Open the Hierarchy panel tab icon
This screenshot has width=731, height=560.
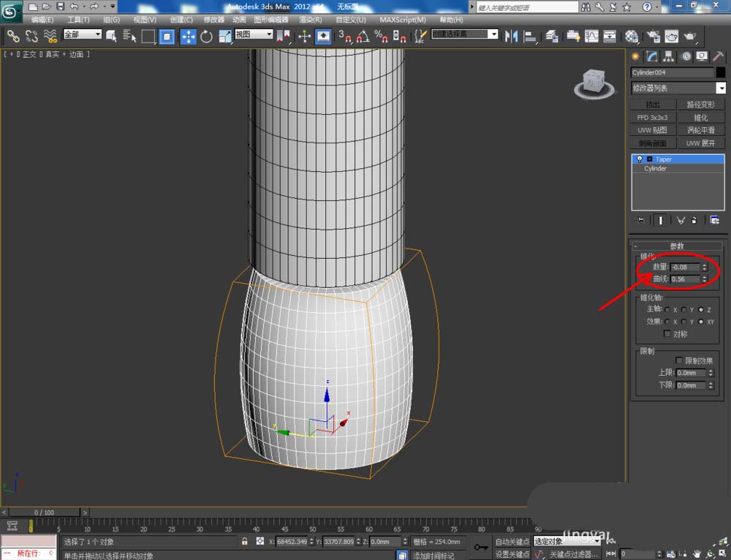(x=669, y=57)
